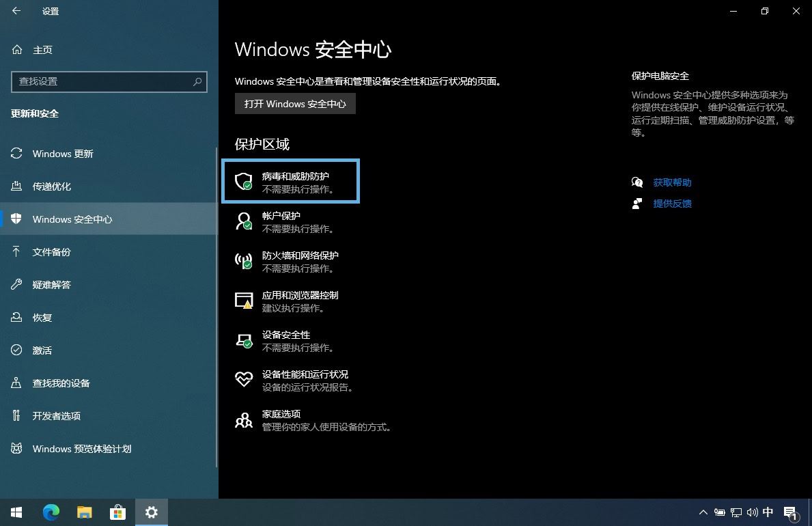
Task: Click the Settings gear taskbar icon
Action: [x=151, y=512]
